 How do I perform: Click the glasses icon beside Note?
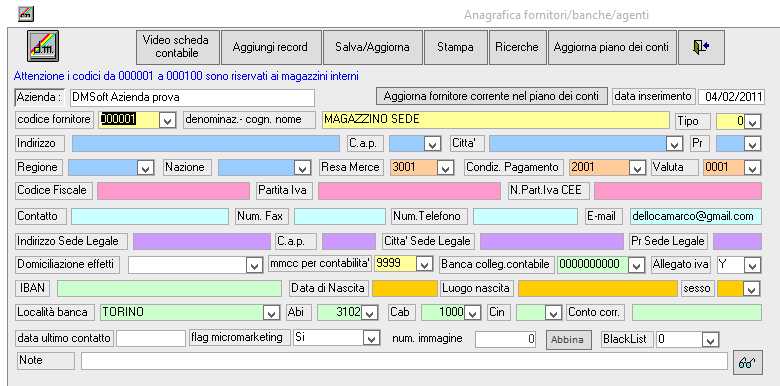[x=747, y=363]
